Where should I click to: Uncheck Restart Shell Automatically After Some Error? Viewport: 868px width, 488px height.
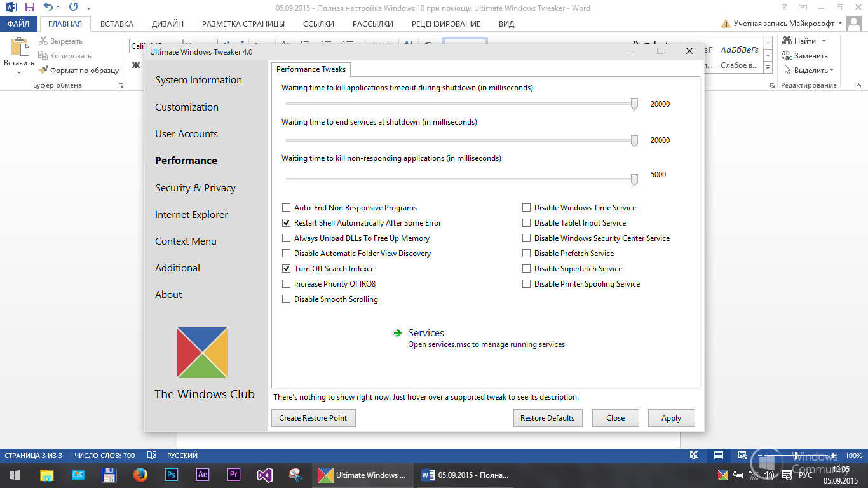click(286, 223)
